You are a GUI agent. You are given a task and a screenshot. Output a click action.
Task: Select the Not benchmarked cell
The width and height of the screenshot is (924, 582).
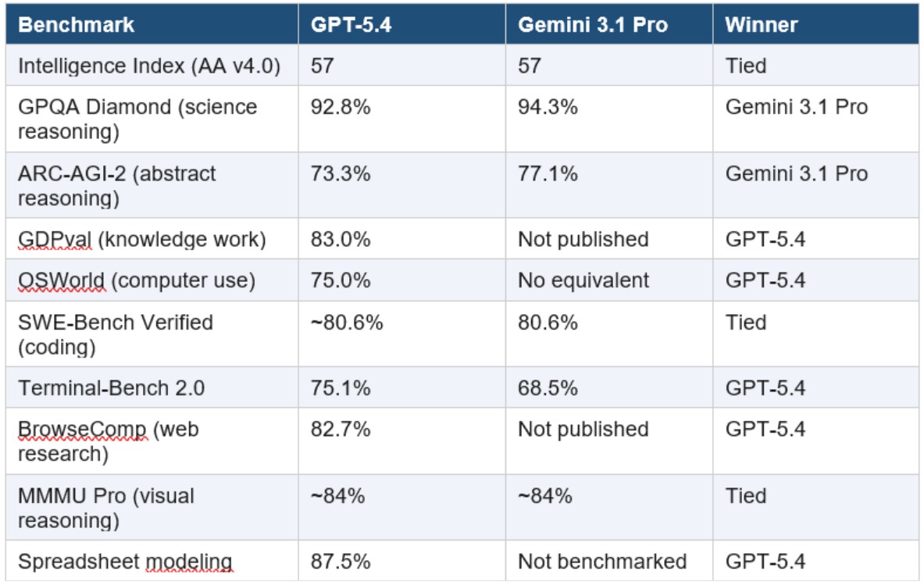click(x=601, y=562)
